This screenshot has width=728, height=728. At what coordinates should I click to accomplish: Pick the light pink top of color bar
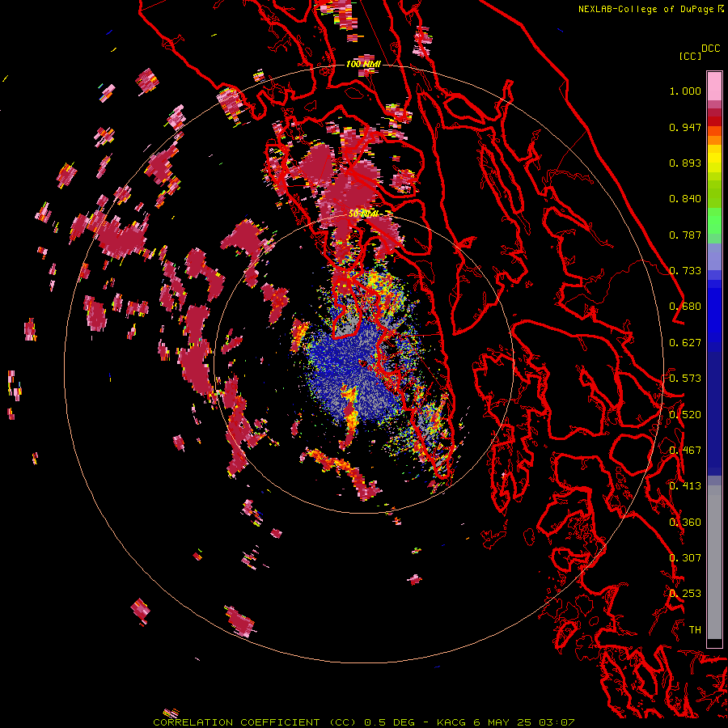click(714, 86)
